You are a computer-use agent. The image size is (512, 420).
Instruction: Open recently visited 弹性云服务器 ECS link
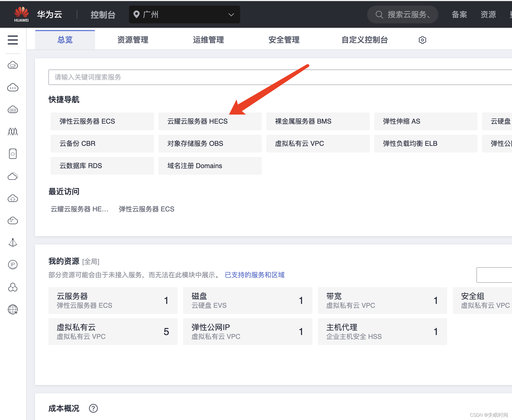tap(146, 209)
